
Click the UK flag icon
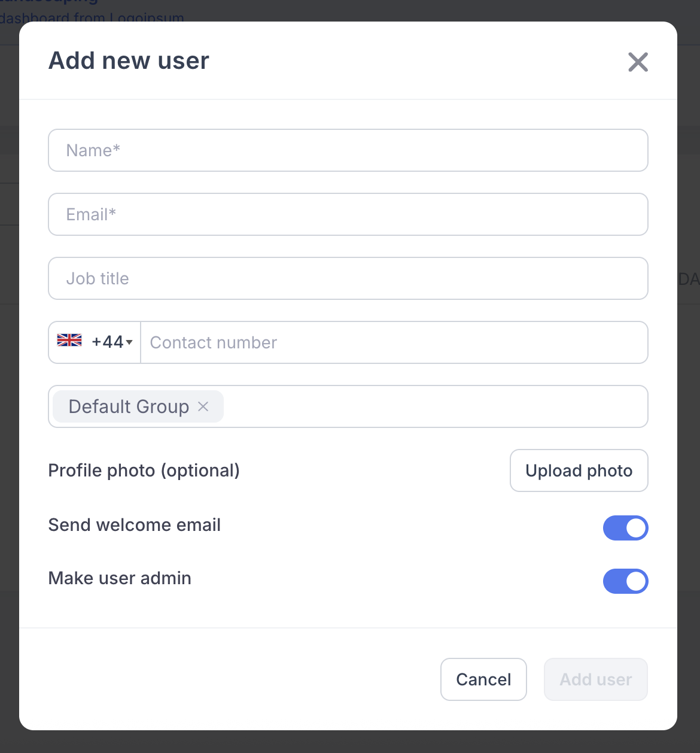[x=69, y=341]
